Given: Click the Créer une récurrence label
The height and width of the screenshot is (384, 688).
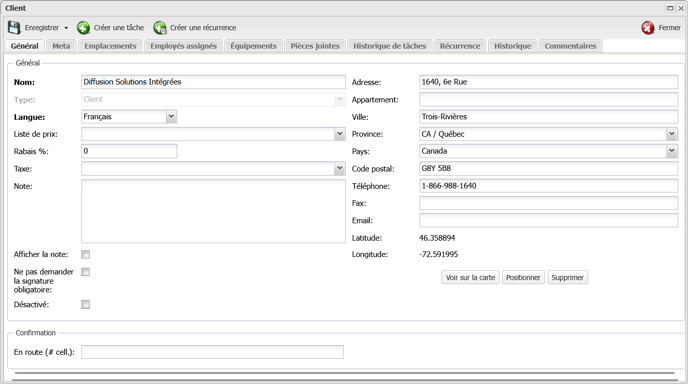Looking at the screenshot, I should tap(203, 28).
